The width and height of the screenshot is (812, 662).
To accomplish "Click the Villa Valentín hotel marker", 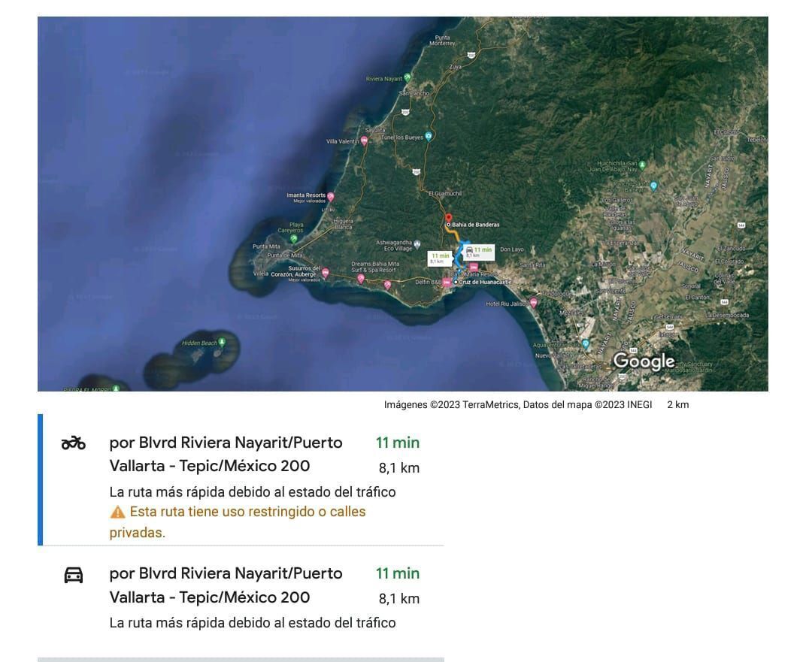I will [365, 141].
